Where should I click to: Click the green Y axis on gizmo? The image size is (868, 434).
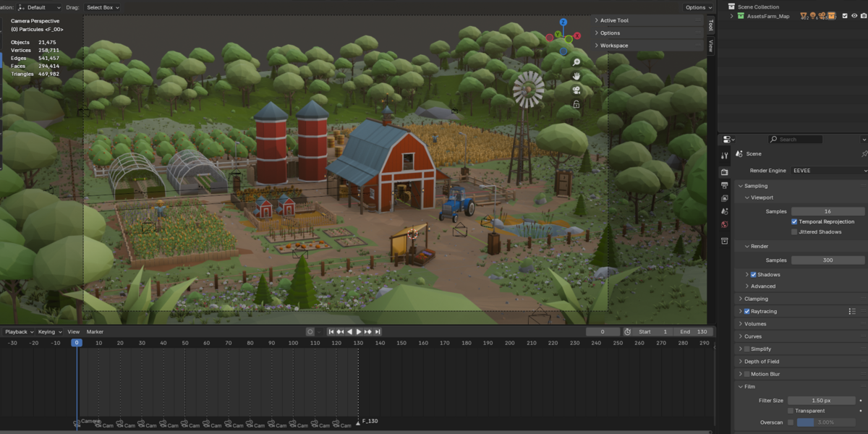click(558, 33)
